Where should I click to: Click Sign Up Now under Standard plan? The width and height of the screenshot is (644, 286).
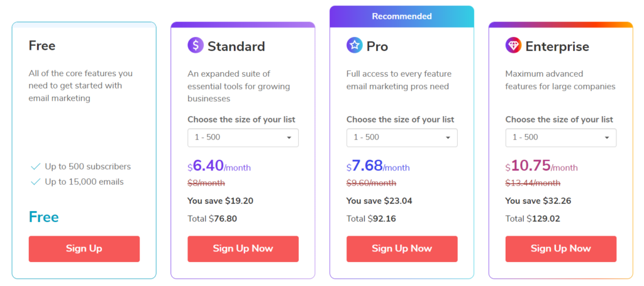coord(243,249)
